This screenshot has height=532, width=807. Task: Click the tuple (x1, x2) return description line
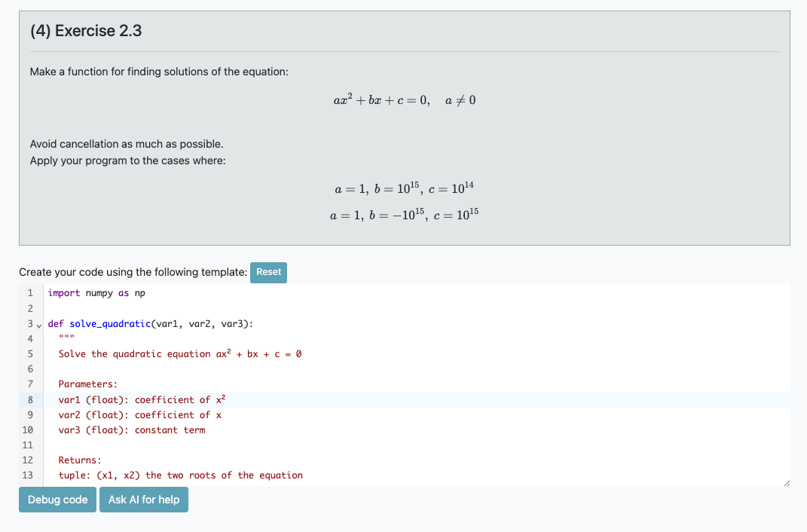pos(180,475)
